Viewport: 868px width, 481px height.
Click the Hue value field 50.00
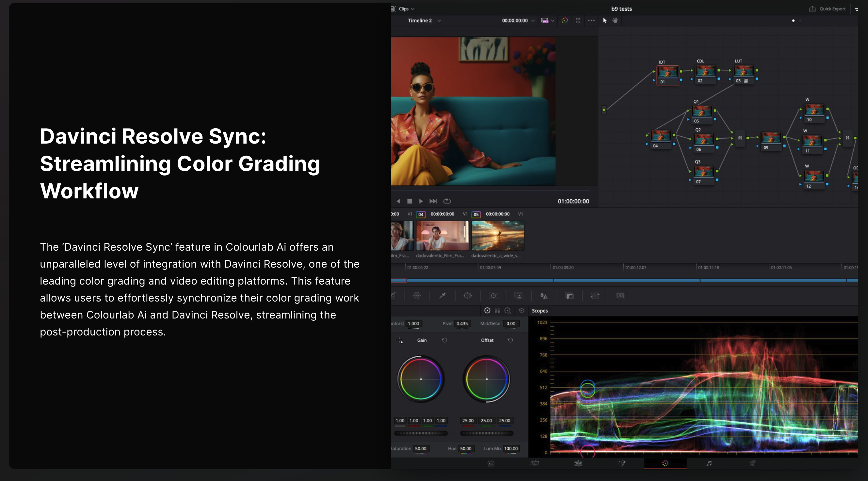pos(466,448)
